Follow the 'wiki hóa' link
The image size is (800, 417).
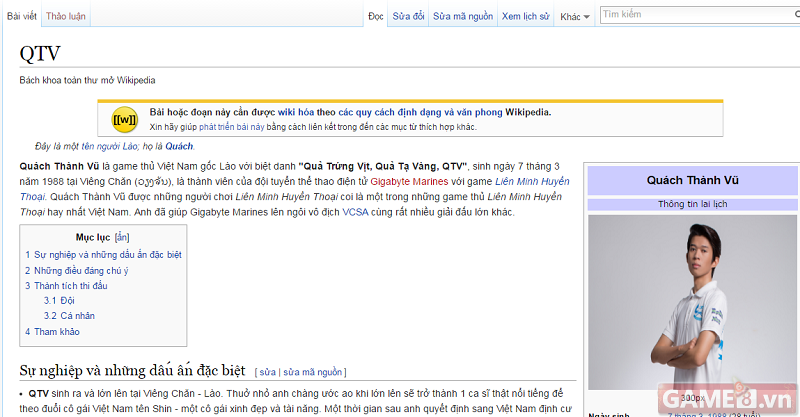coord(296,112)
